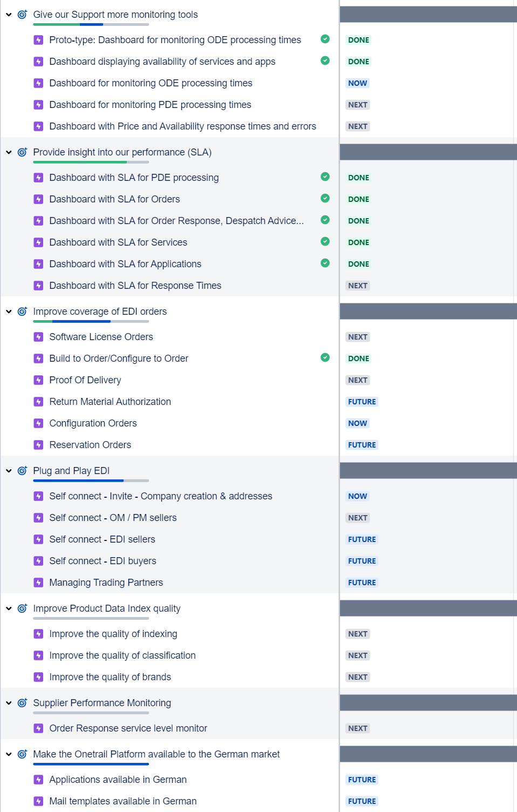Click the purple icon beside Reservation Orders

pos(38,445)
